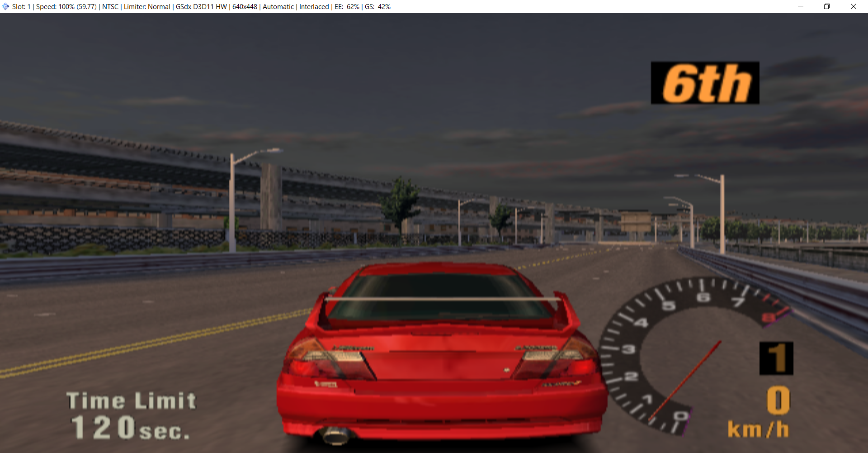Click the Time Limit label
Image resolution: width=868 pixels, height=453 pixels.
(x=131, y=401)
